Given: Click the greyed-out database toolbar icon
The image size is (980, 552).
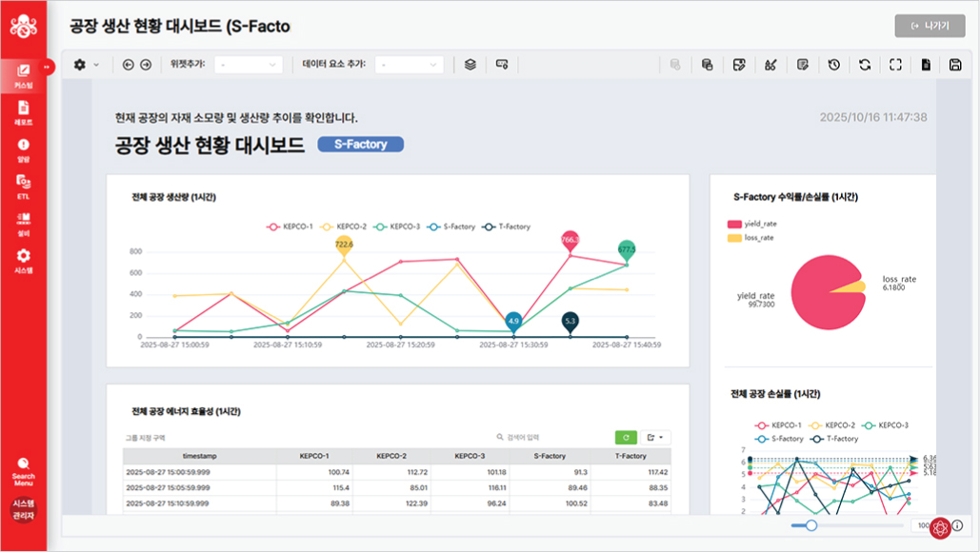Looking at the screenshot, I should 675,65.
